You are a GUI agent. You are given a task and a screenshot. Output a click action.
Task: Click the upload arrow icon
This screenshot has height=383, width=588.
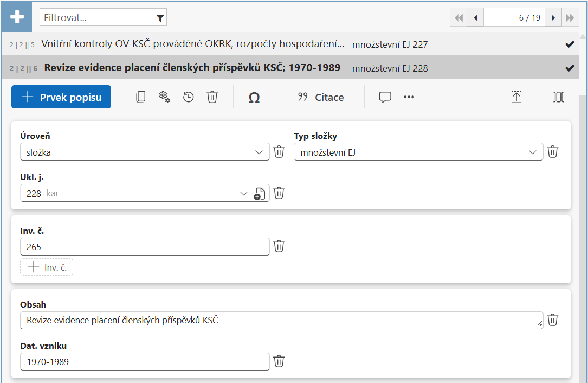click(516, 97)
